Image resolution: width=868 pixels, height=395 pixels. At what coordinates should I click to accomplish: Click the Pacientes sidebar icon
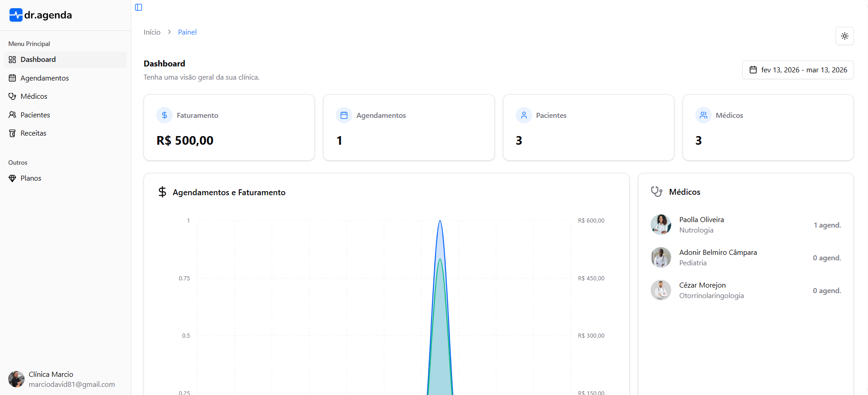[12, 115]
